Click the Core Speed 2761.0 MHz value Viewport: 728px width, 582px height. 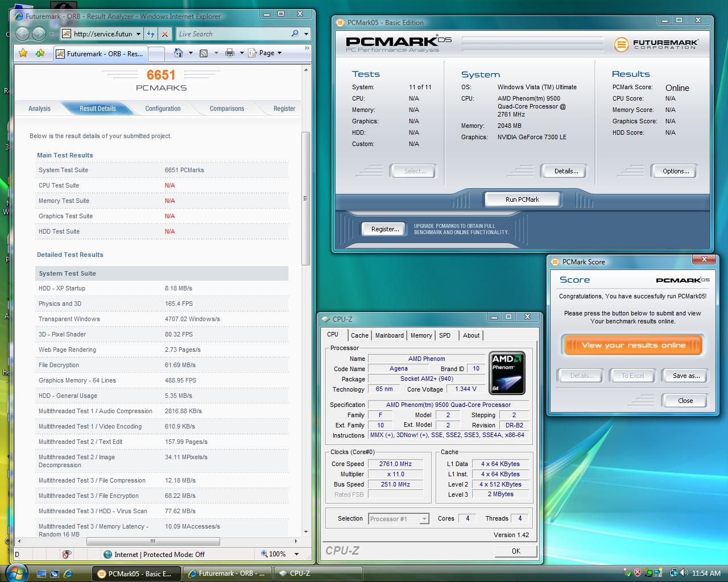[395, 464]
